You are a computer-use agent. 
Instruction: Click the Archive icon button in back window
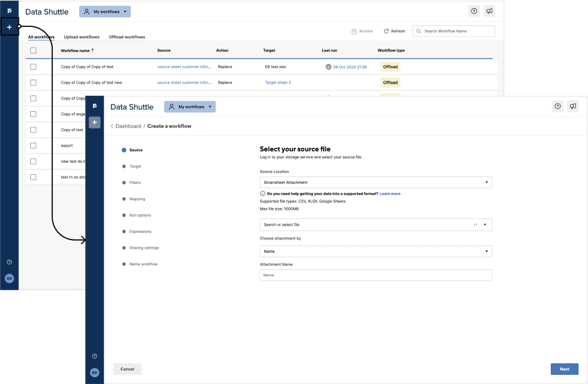(x=362, y=31)
